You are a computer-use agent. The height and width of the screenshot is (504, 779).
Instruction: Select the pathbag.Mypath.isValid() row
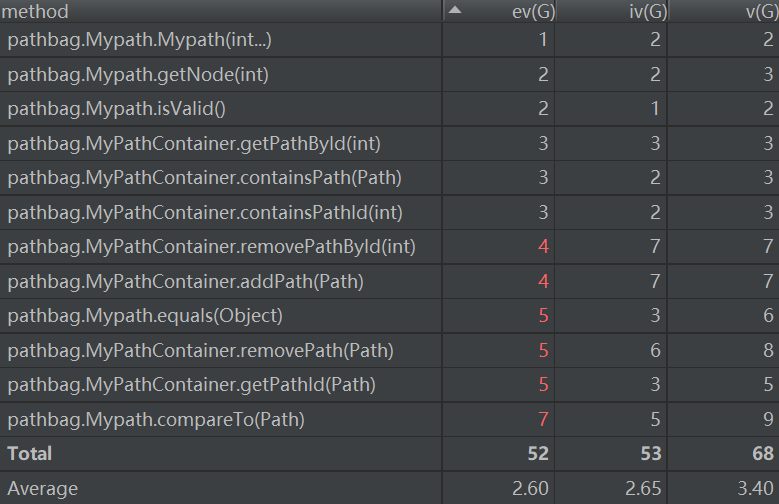[116, 109]
